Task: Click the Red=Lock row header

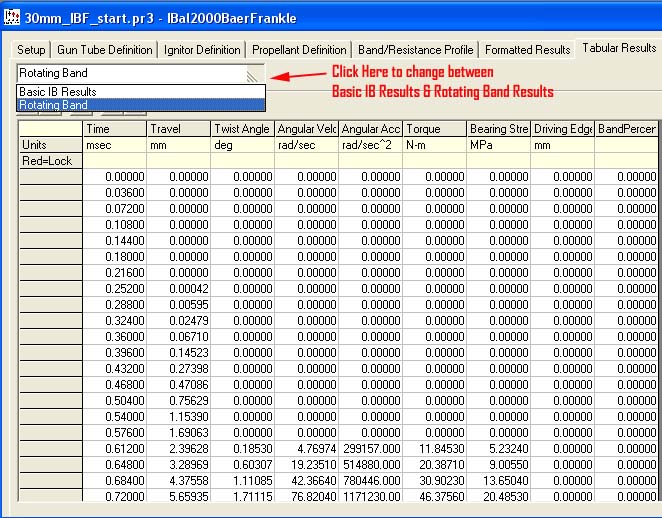Action: point(51,161)
